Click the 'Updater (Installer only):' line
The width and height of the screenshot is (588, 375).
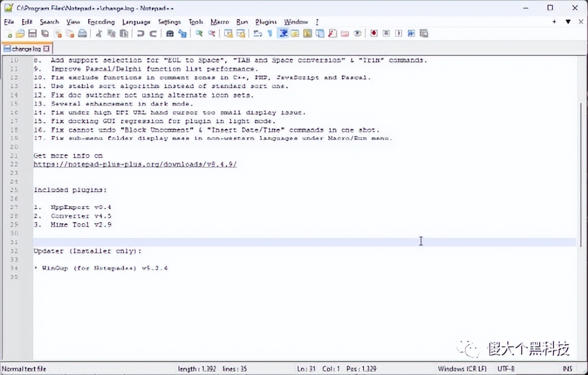pos(88,251)
